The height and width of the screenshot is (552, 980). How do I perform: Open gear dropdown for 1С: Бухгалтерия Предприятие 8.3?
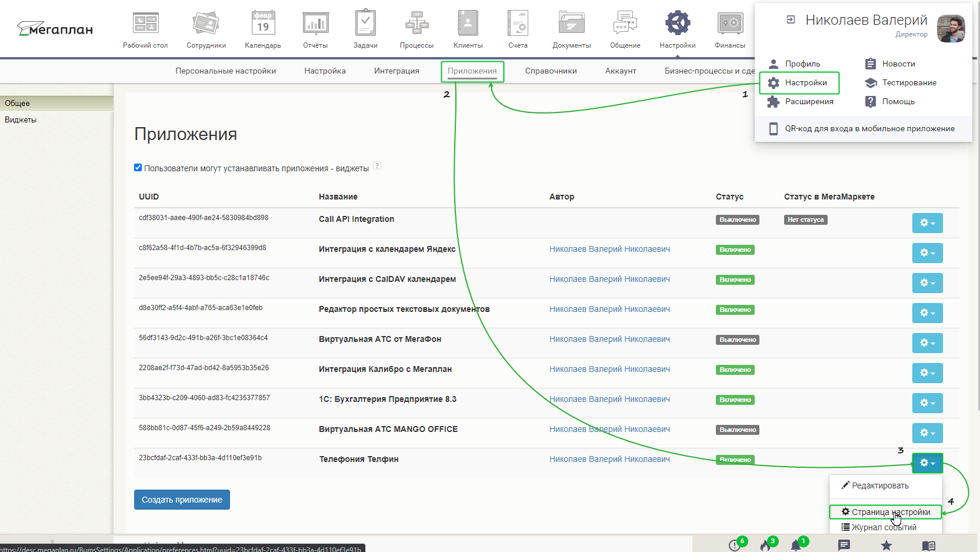click(927, 403)
